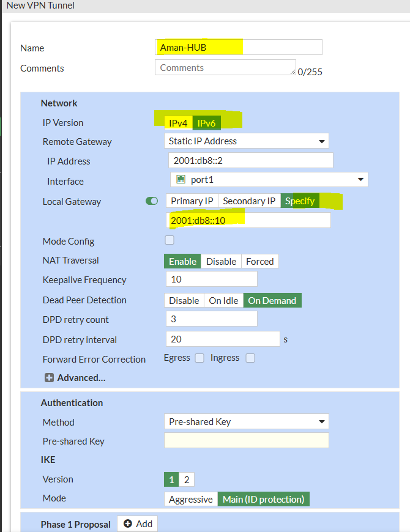Select IKE version 1

tap(172, 479)
